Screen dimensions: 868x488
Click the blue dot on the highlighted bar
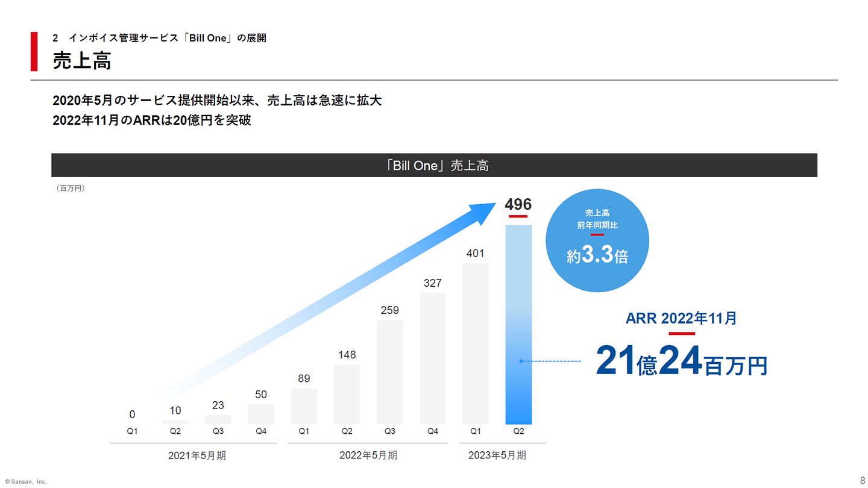[521, 361]
